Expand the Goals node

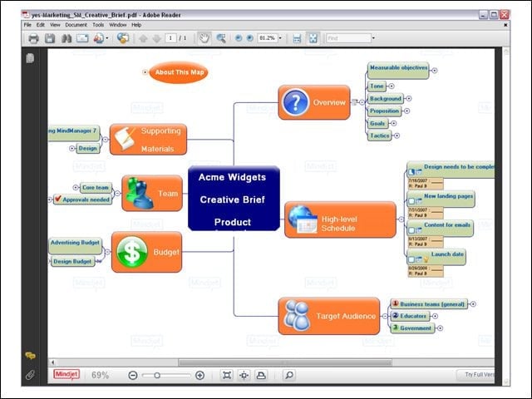coord(393,123)
